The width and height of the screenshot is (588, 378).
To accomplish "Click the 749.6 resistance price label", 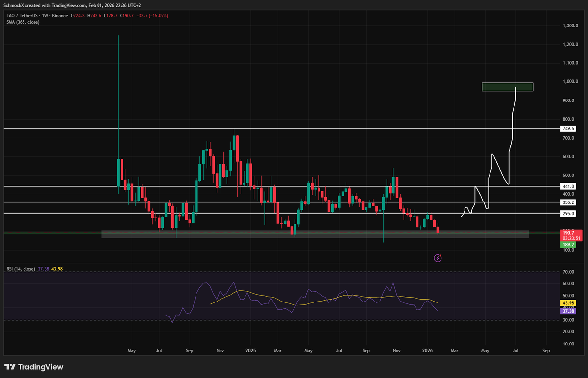I will (567, 128).
